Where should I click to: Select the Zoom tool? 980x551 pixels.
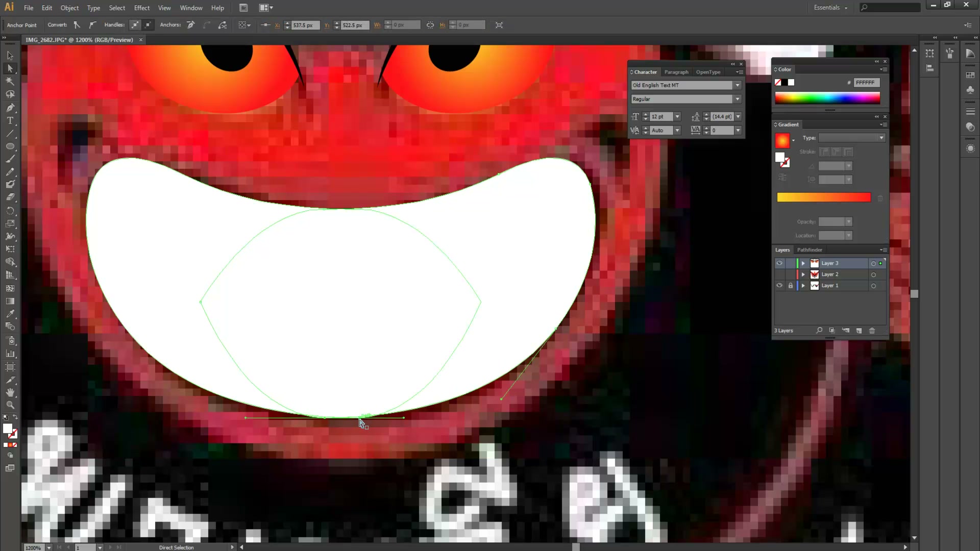click(x=10, y=405)
